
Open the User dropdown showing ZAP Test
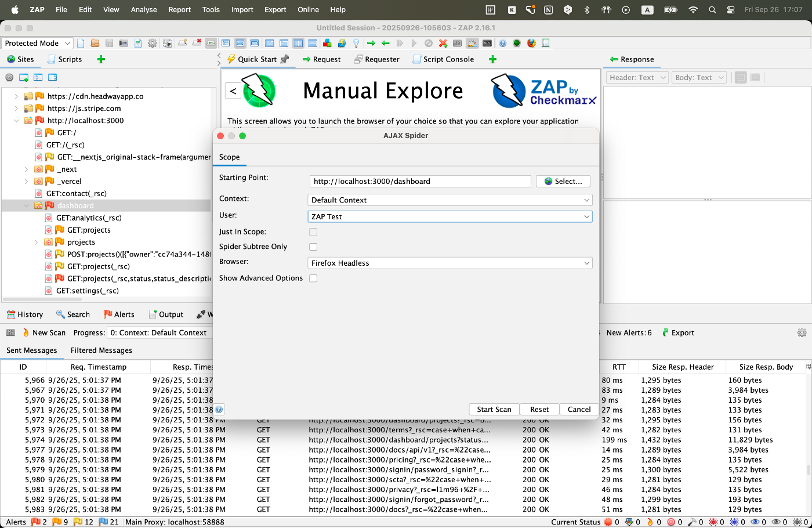[x=449, y=216]
